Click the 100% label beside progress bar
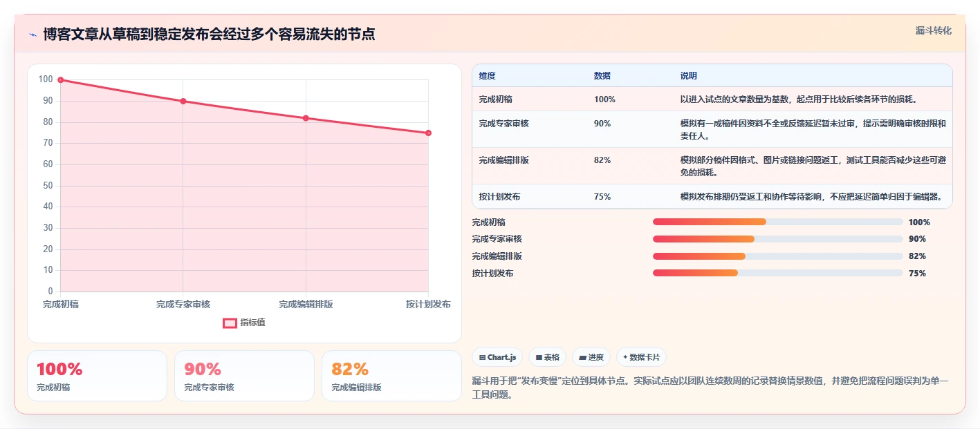 point(919,222)
